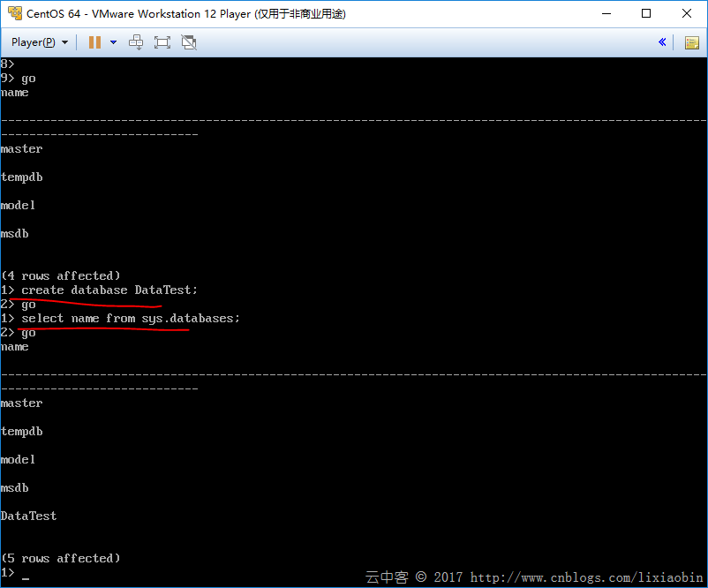The width and height of the screenshot is (708, 588).
Task: Collapse the toolbar with the double chevron
Action: [662, 42]
